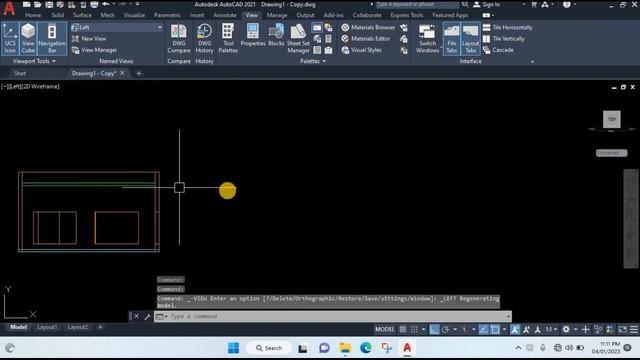Click the Clean Screen icon in status bar
This screenshot has height=360, width=640.
pyautogui.click(x=622, y=329)
